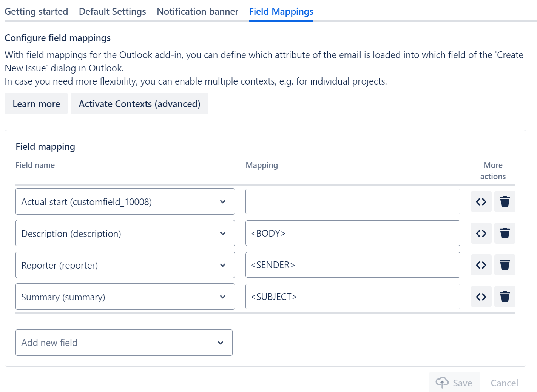Open the Add new field dropdown

coord(123,343)
